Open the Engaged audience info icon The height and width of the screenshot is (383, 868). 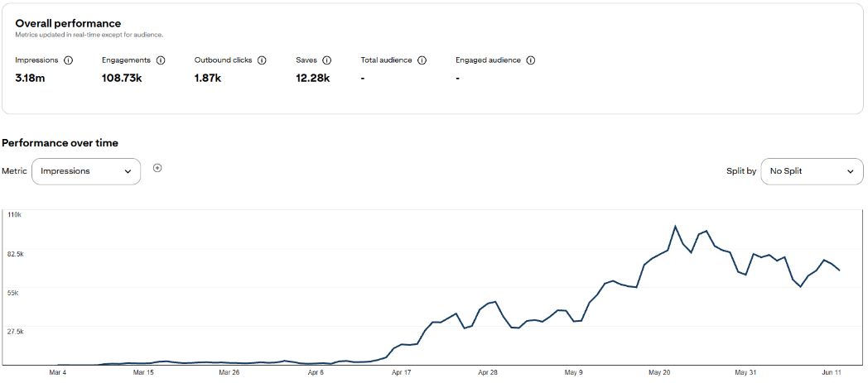(x=530, y=60)
